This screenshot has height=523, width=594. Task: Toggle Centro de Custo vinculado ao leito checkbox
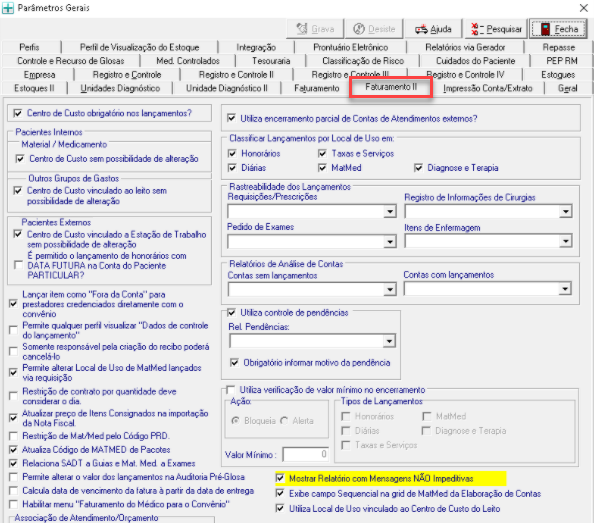coord(17,190)
